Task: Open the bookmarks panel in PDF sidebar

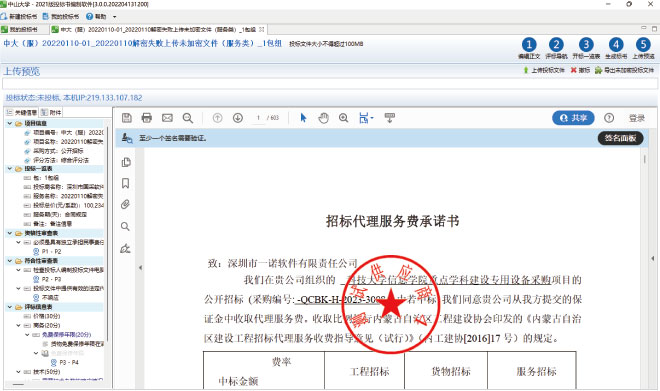Action: click(125, 184)
